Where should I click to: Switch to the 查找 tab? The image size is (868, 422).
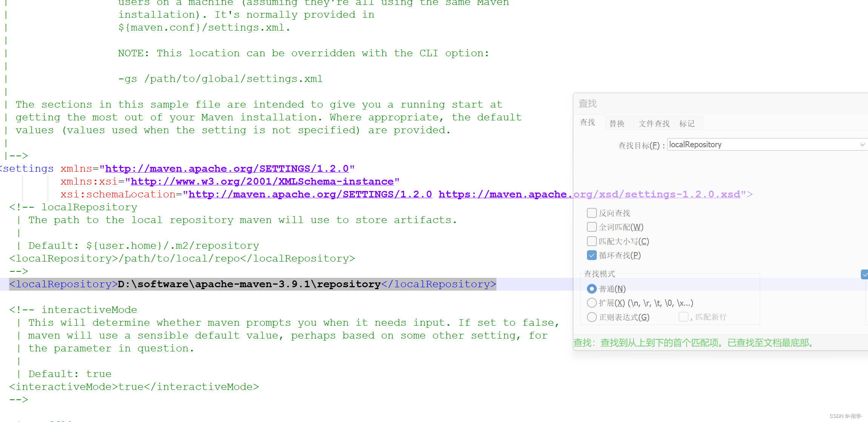[x=587, y=122]
